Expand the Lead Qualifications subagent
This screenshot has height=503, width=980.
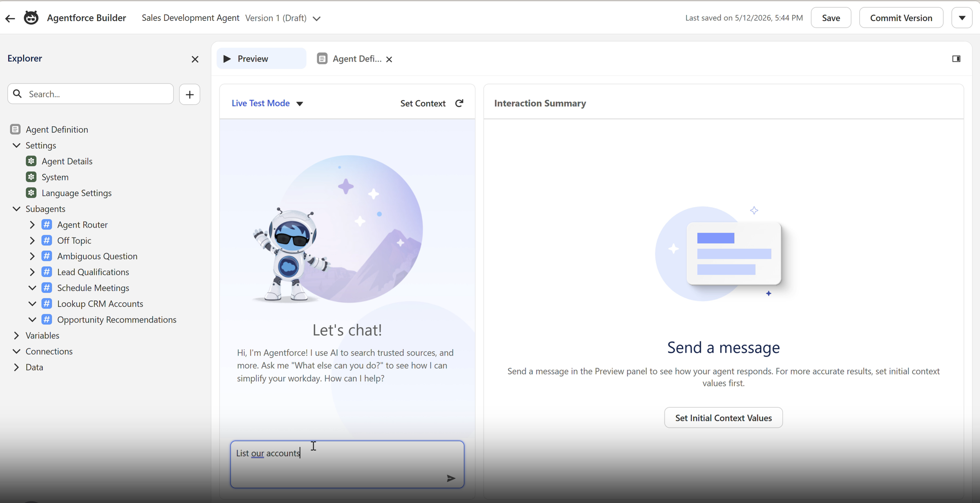tap(32, 272)
